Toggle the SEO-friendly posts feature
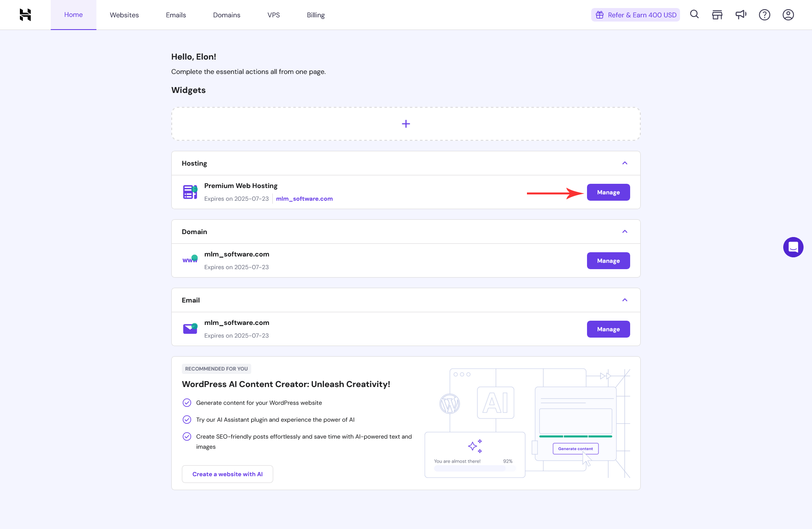Screen dimensions: 812x529 187,436
